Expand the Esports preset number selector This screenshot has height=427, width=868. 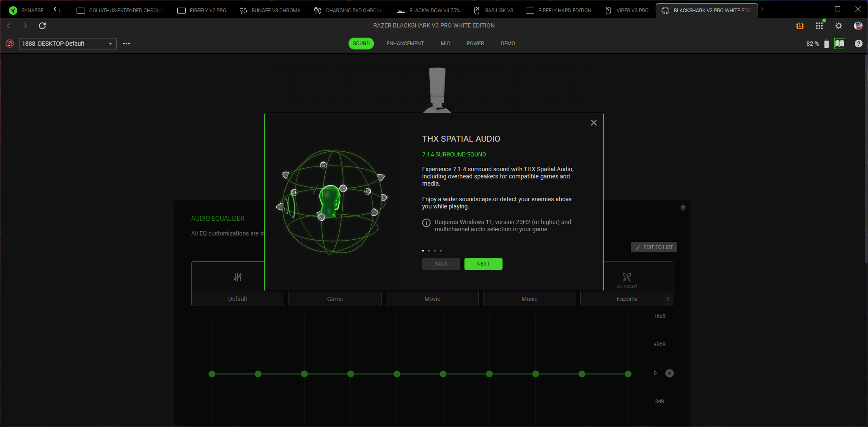click(668, 299)
